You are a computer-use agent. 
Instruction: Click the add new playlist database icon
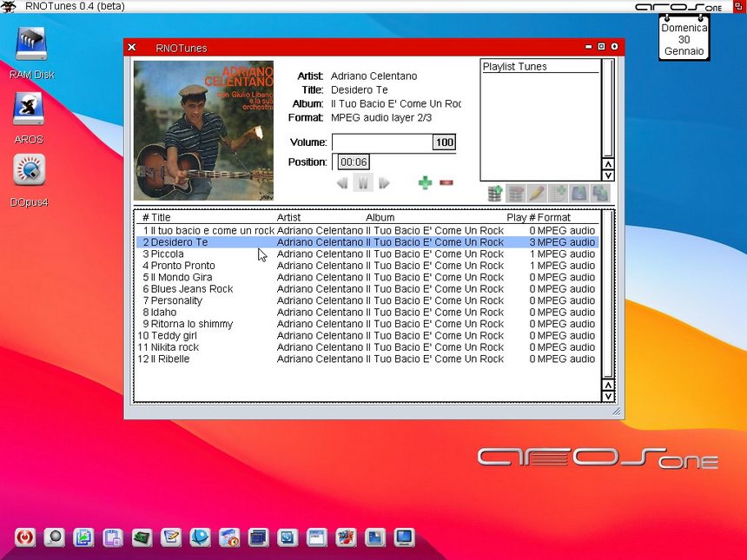point(495,194)
